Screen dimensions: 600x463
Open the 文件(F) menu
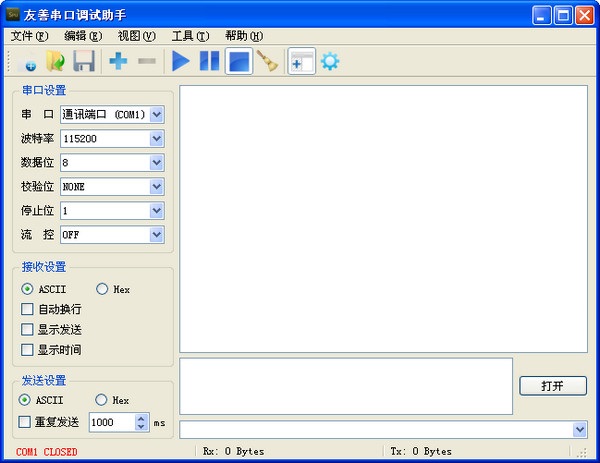pyautogui.click(x=30, y=36)
